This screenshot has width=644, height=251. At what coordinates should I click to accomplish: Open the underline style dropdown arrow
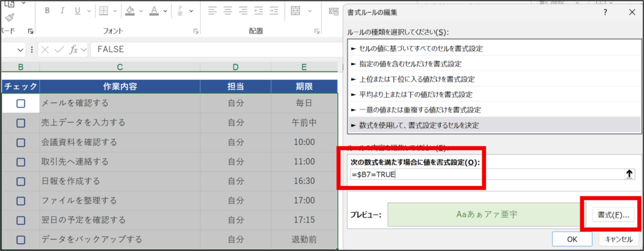coord(88,11)
